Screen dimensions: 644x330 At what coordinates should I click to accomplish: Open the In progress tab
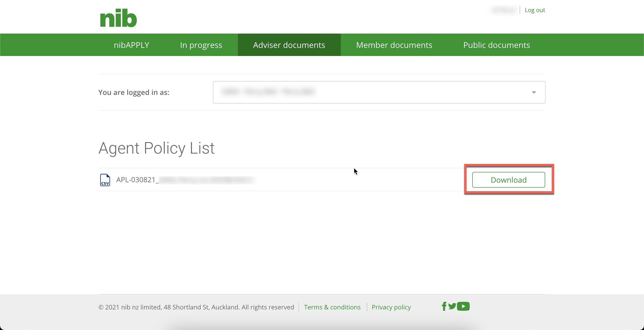pos(201,45)
